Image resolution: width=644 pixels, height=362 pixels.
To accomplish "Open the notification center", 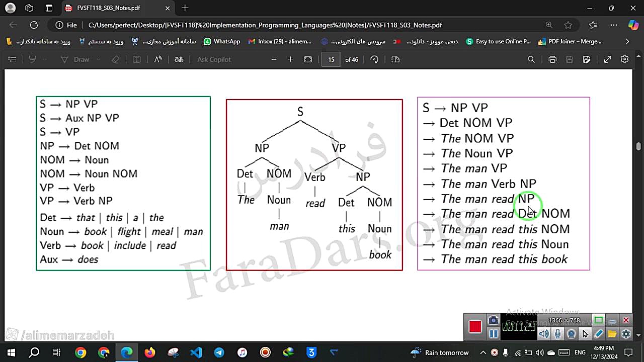I will coord(628,352).
